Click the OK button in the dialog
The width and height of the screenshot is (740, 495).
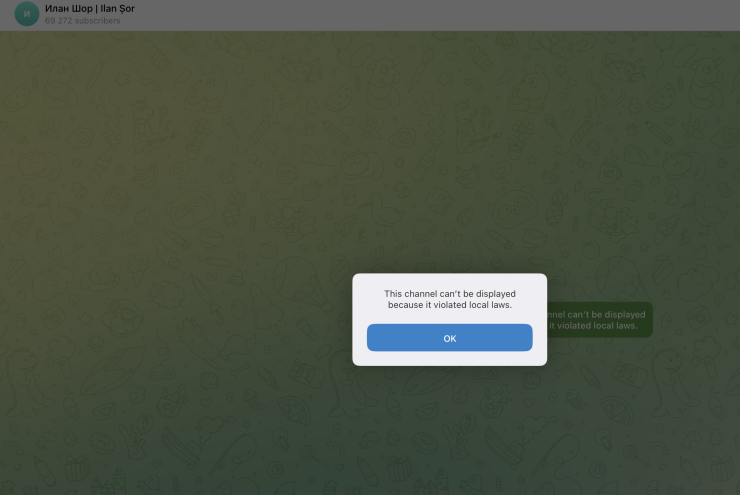[449, 338]
